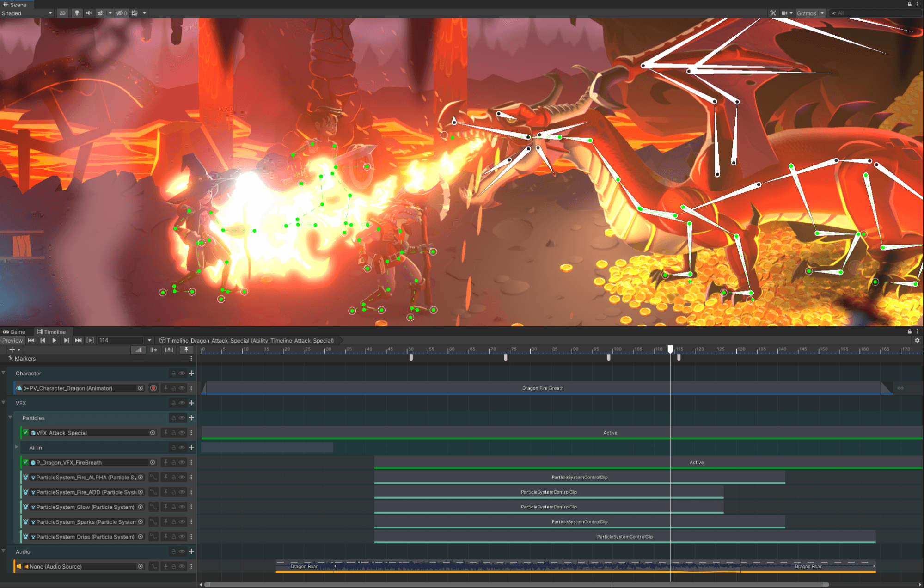The image size is (924, 588).
Task: Switch to the Game tab
Action: coord(14,331)
